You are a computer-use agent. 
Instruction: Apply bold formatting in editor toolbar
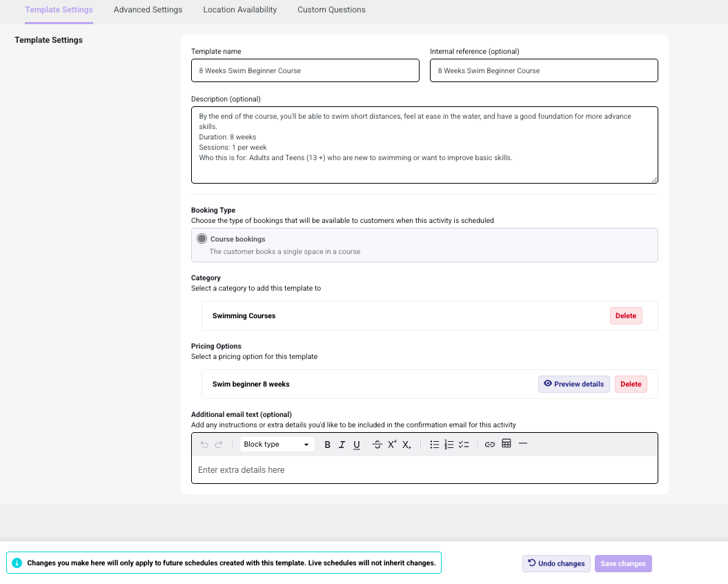pos(327,445)
